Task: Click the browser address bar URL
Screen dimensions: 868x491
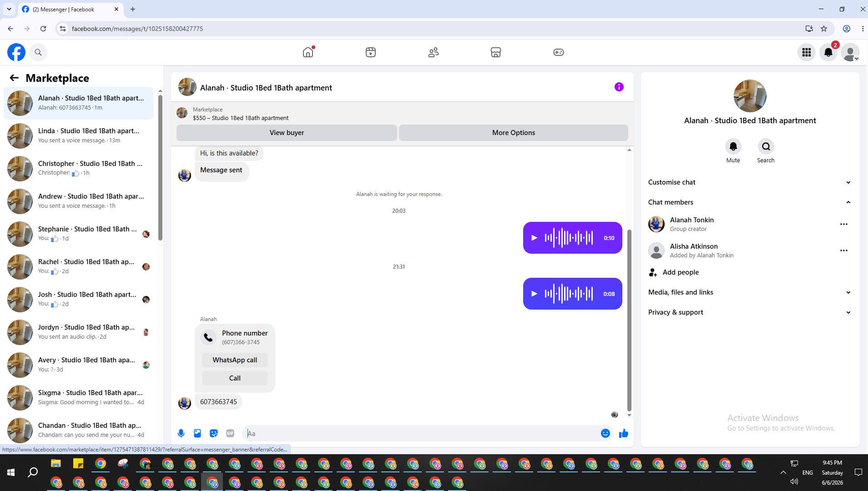Action: click(x=137, y=29)
